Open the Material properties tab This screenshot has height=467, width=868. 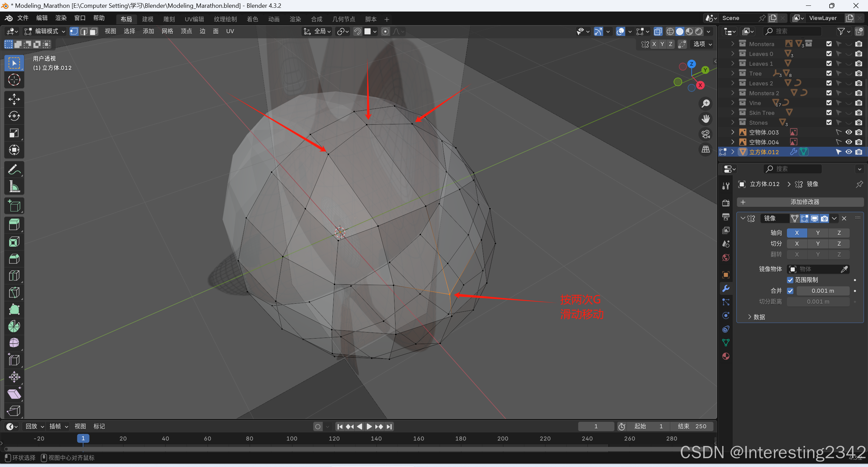point(726,356)
